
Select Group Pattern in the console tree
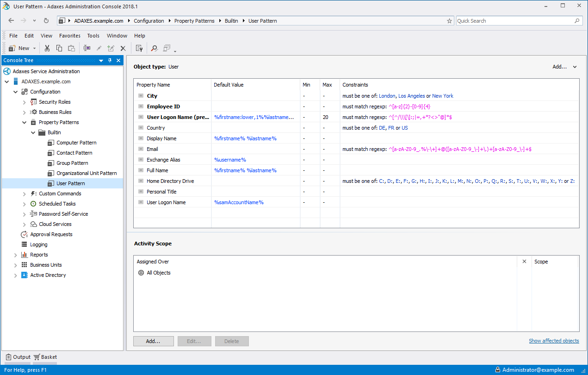coord(72,163)
